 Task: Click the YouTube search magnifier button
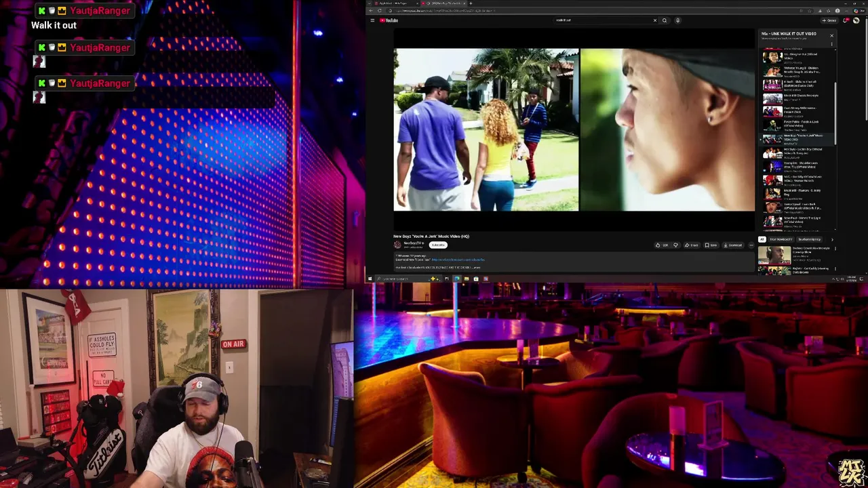click(665, 20)
